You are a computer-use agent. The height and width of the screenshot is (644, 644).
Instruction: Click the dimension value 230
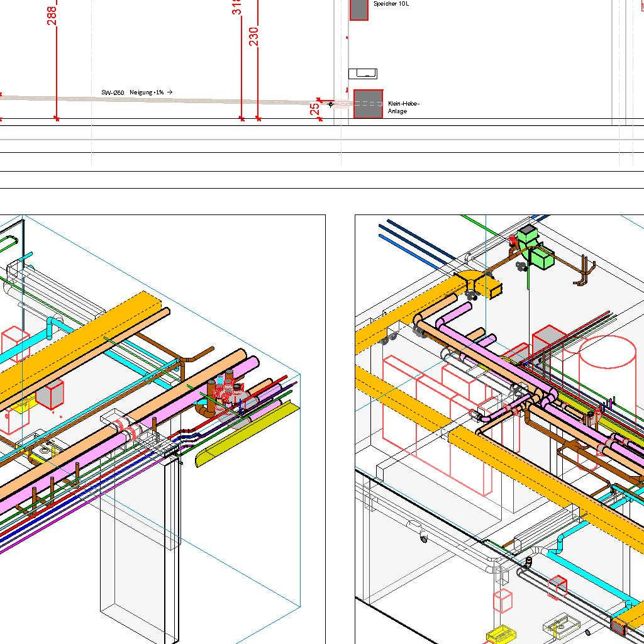(253, 36)
